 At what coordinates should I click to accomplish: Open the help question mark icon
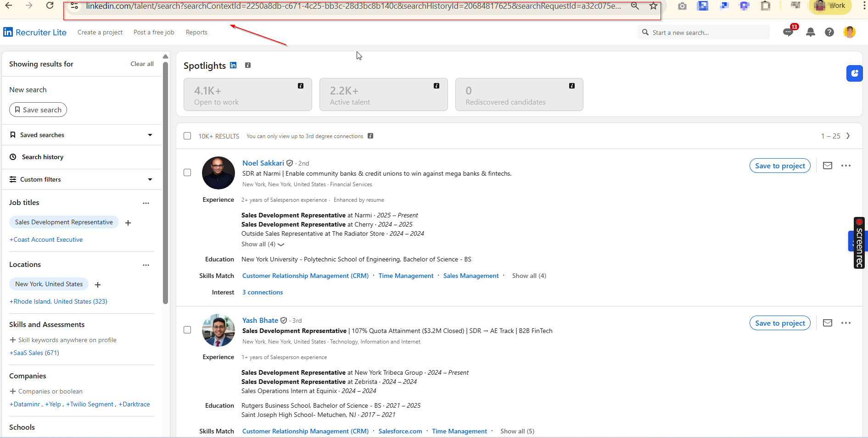[x=829, y=32]
